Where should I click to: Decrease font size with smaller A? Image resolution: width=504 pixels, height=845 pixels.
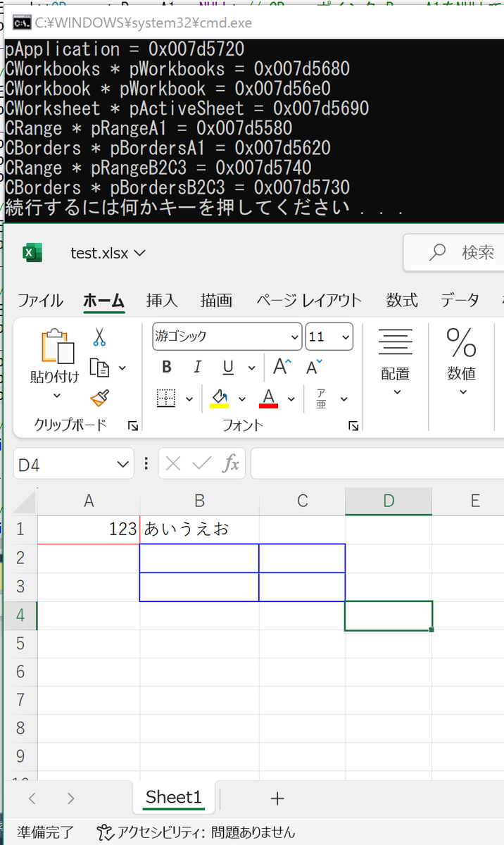coord(314,366)
